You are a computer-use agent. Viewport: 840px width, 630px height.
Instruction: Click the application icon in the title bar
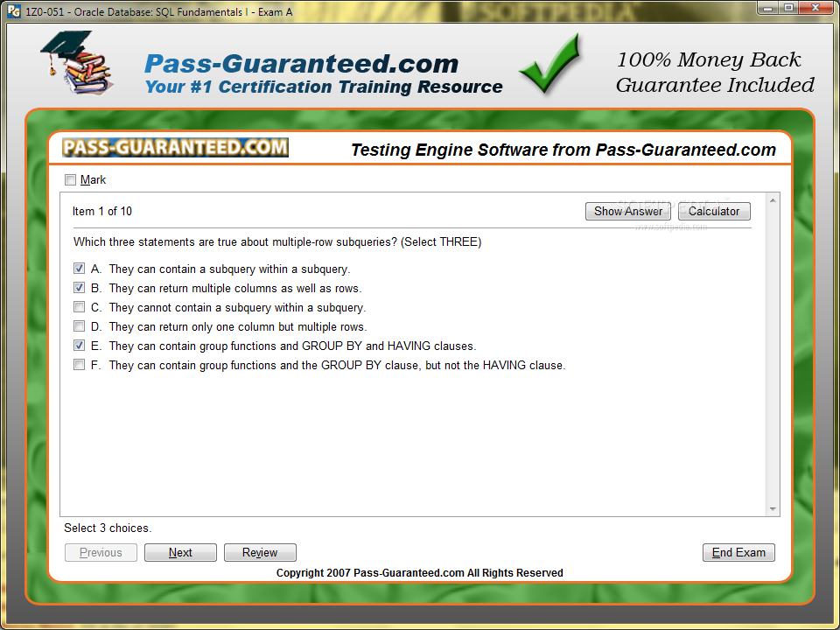pos(14,10)
